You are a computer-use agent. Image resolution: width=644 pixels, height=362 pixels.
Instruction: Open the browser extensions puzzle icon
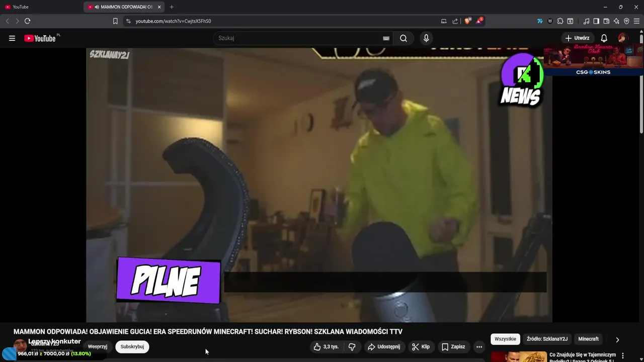[560, 21]
